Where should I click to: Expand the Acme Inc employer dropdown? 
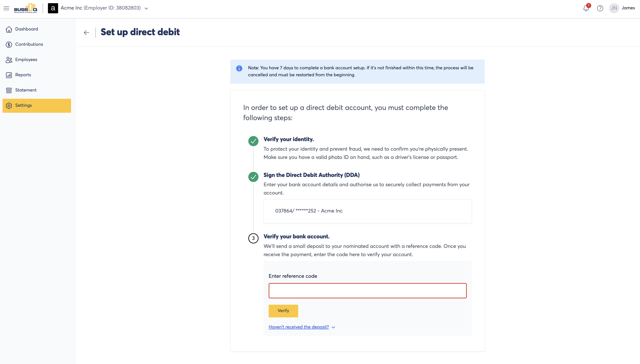[146, 8]
